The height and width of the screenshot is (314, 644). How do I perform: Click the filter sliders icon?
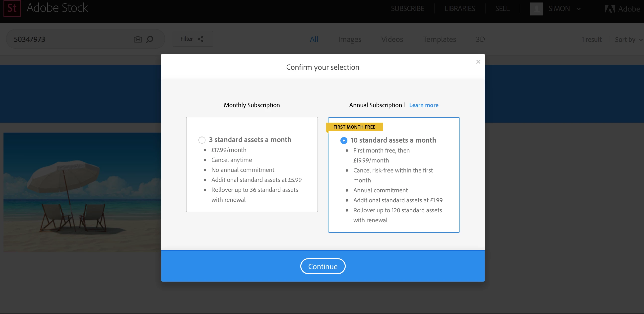[x=200, y=39]
